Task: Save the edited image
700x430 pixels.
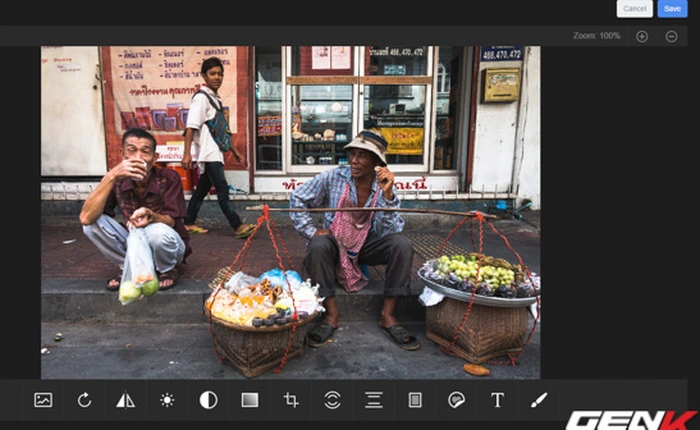Action: pos(672,8)
